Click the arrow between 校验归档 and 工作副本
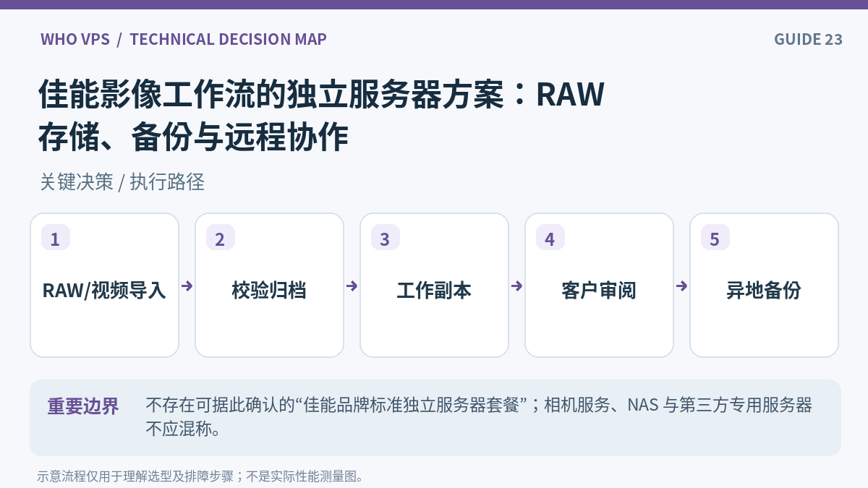 pos(352,286)
